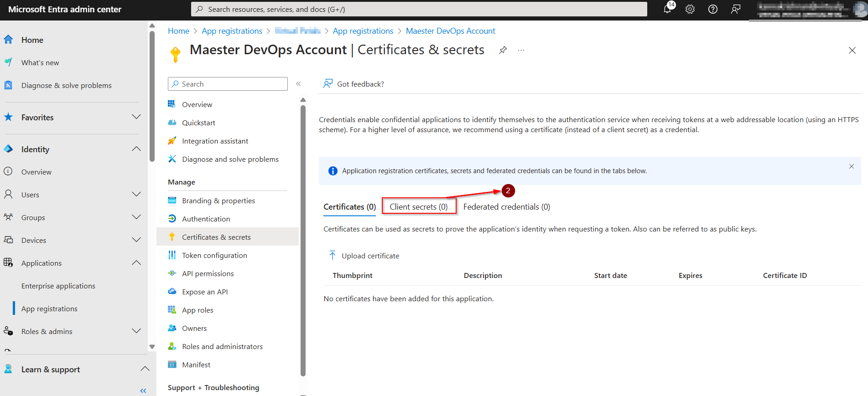The width and height of the screenshot is (868, 396).
Task: Expand the Roles & admins menu
Action: [x=136, y=331]
